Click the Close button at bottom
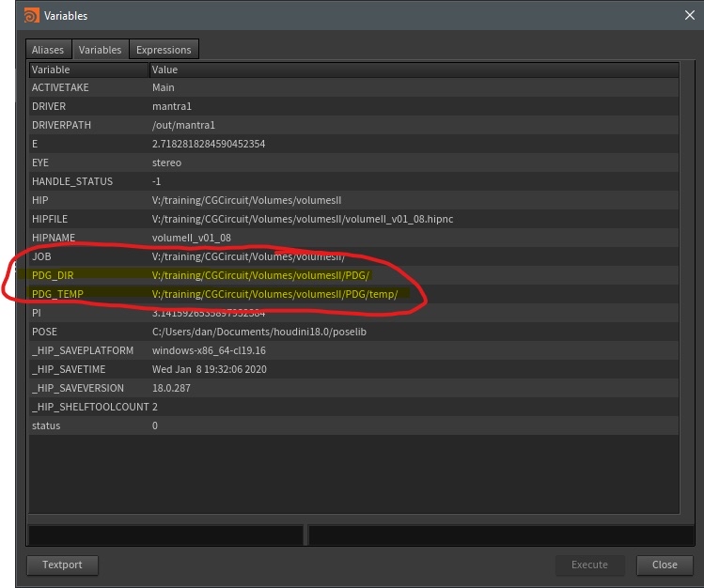The width and height of the screenshot is (704, 588). point(665,565)
